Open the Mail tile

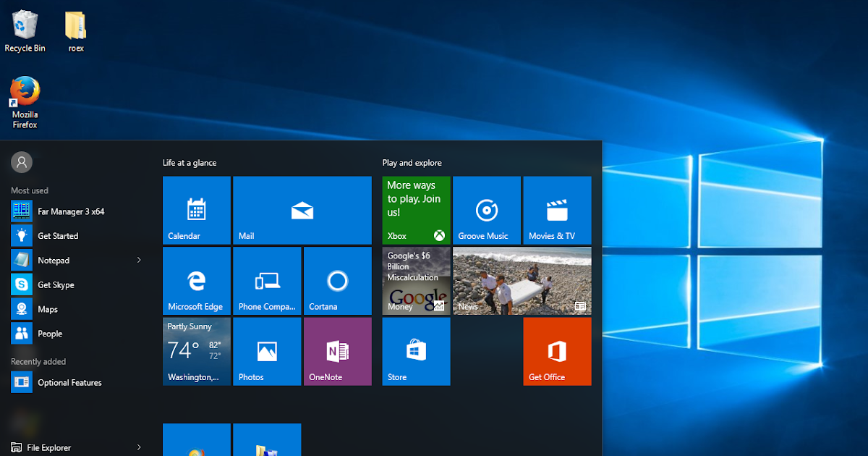coord(302,210)
